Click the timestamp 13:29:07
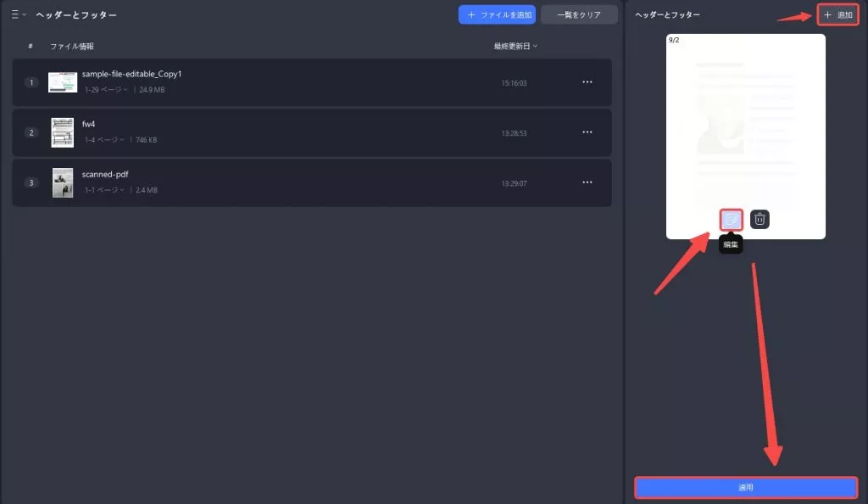The image size is (868, 504). click(514, 183)
